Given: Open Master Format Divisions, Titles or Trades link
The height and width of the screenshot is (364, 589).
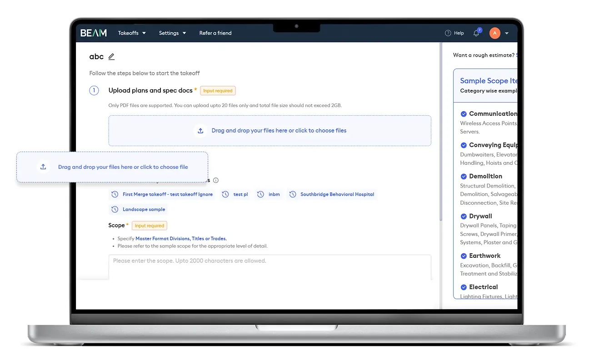Looking at the screenshot, I should tap(181, 239).
